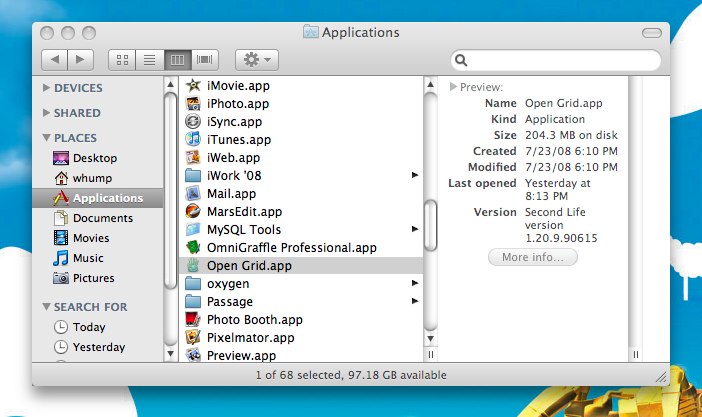The height and width of the screenshot is (417, 702).
Task: Click the iPhoto.app icon
Action: (x=193, y=103)
